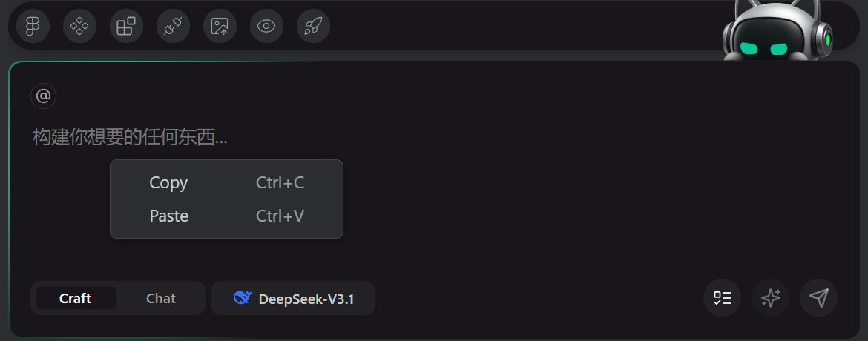Click the image upload icon
The image size is (868, 341).
click(x=220, y=27)
